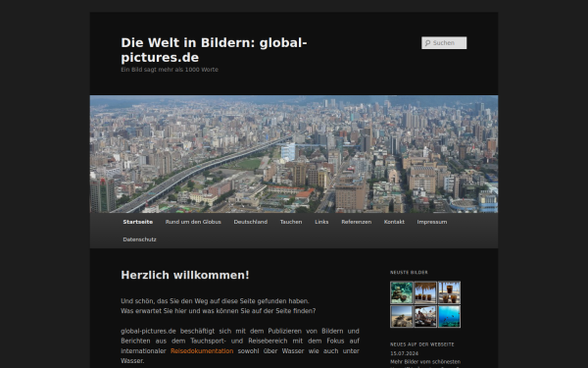Open the Kontakt page
588x368 pixels.
coord(394,222)
